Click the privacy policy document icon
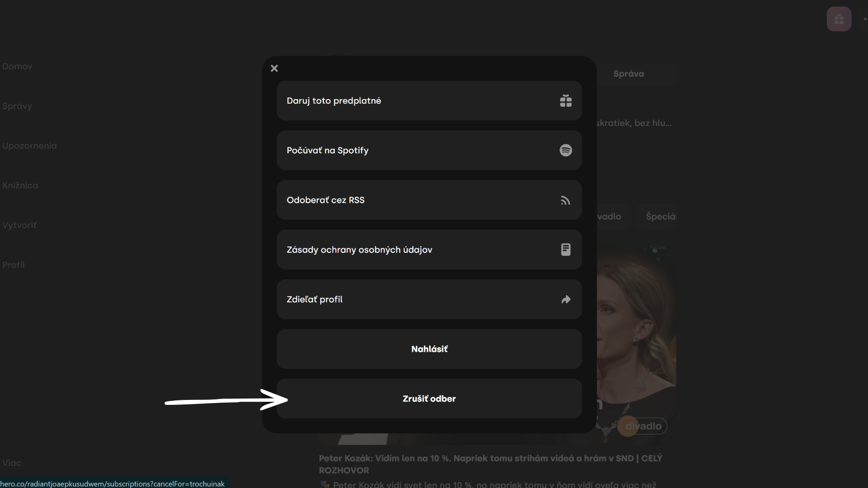This screenshot has width=868, height=488. (566, 250)
